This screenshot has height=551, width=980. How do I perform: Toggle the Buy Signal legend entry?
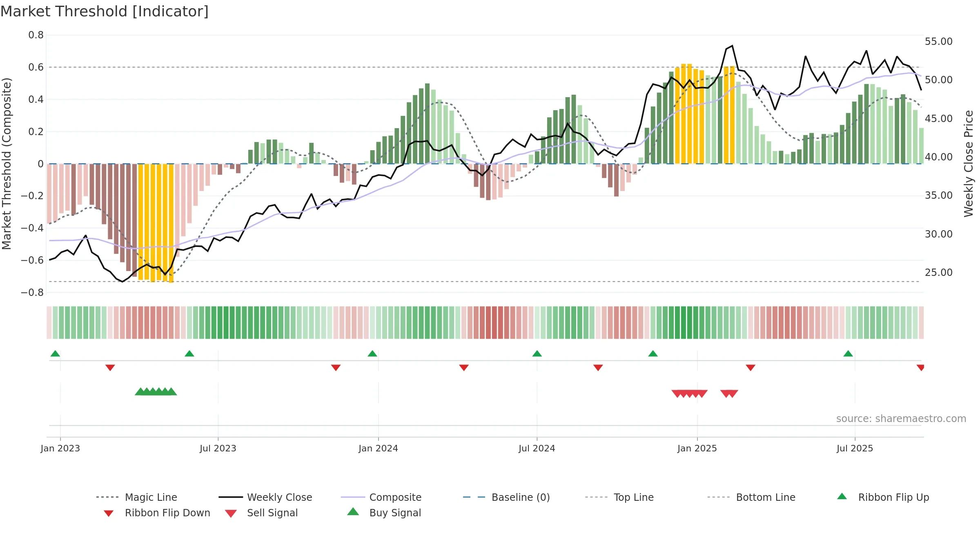click(384, 513)
